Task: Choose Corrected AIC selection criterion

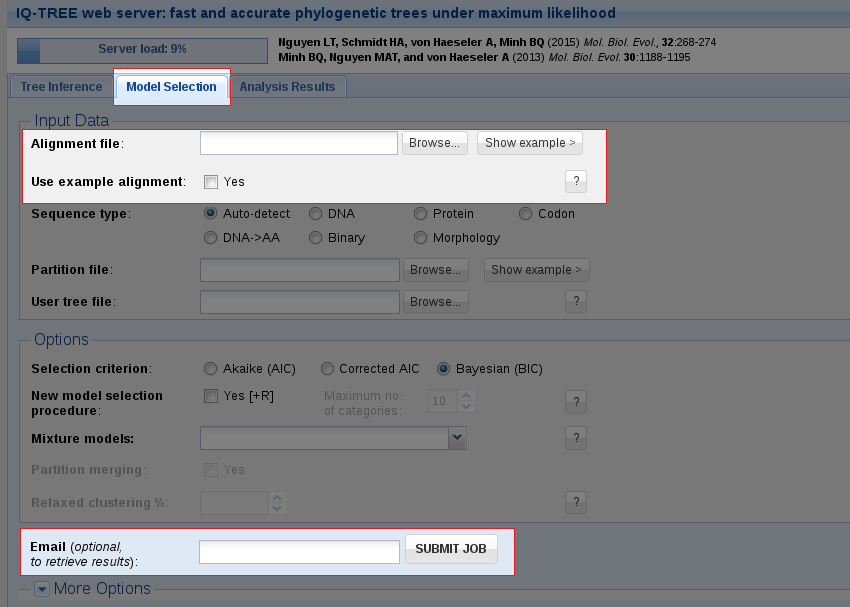Action: tap(327, 369)
